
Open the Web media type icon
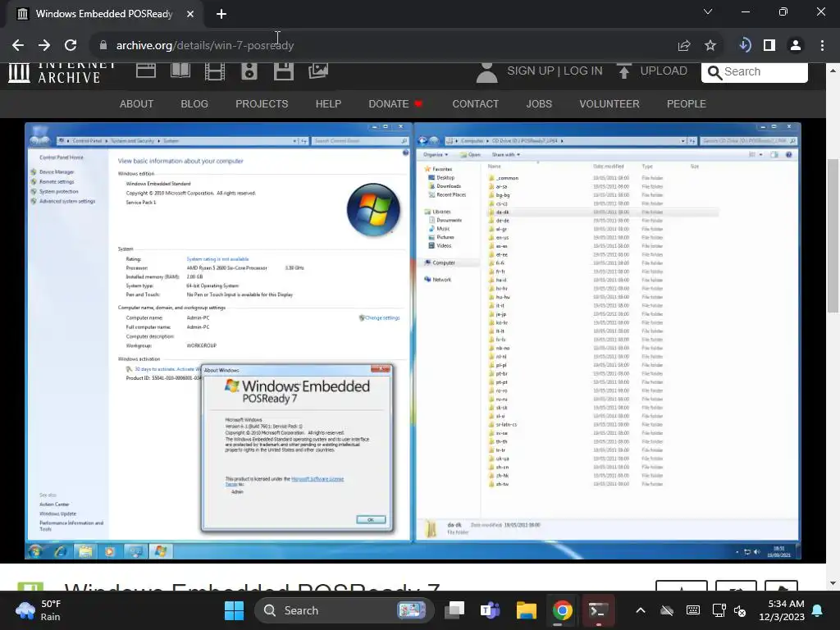[146, 71]
